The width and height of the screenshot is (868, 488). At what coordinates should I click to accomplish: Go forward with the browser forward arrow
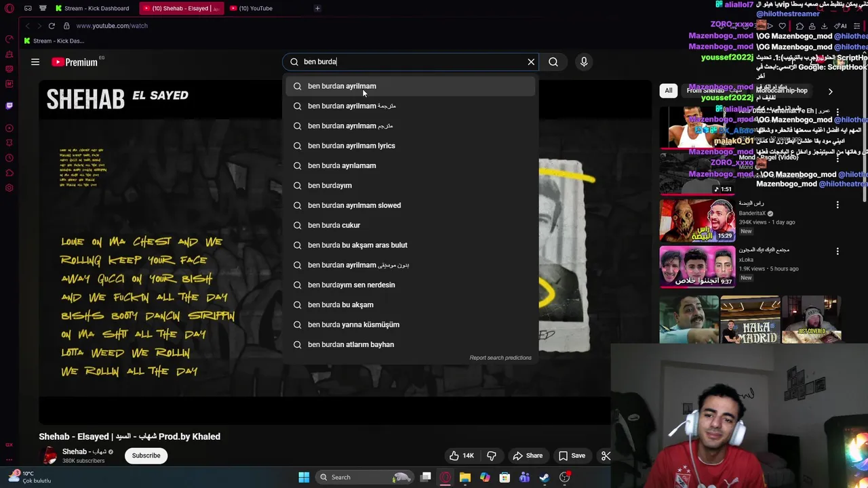pos(39,26)
